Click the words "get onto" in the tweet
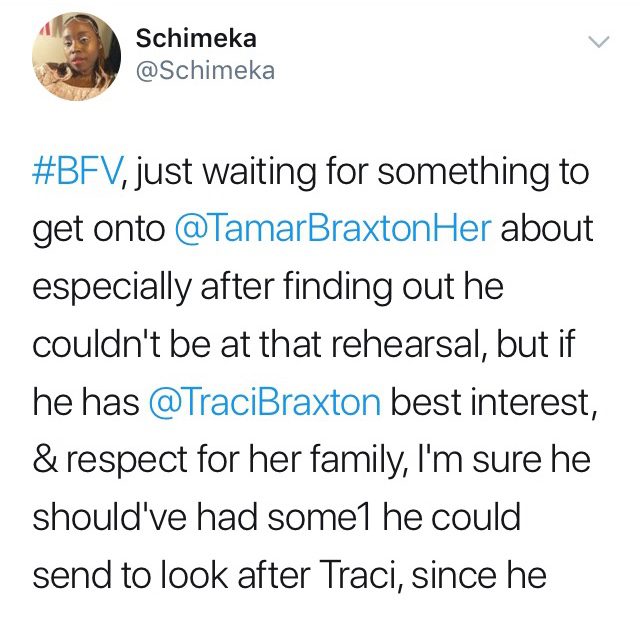This screenshot has height=619, width=640. 99,230
